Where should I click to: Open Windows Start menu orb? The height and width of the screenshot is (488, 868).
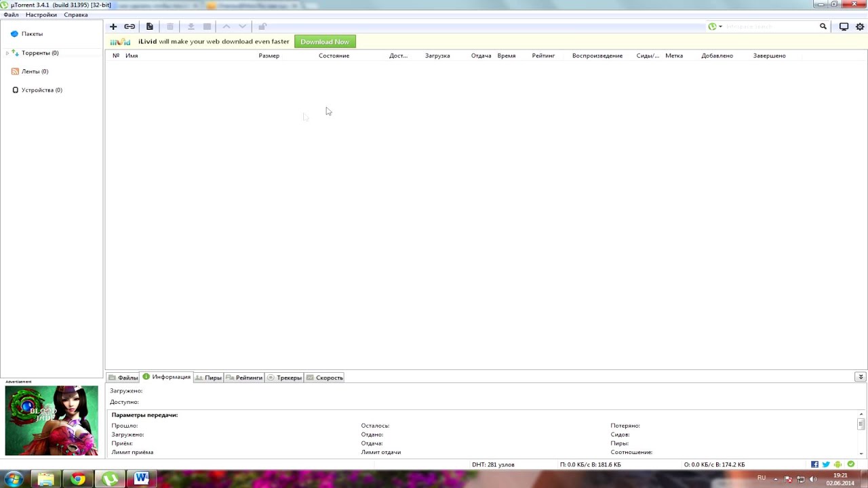[x=14, y=479]
